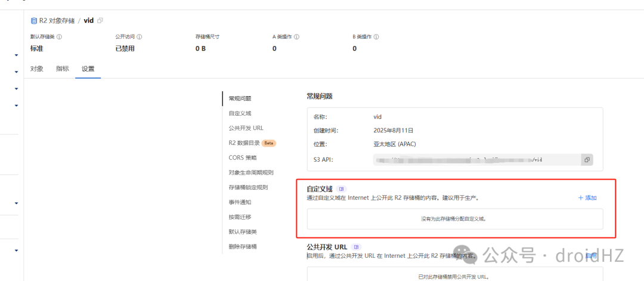
Task: Click the R2 database icon in breadcrumb
Action: point(33,20)
